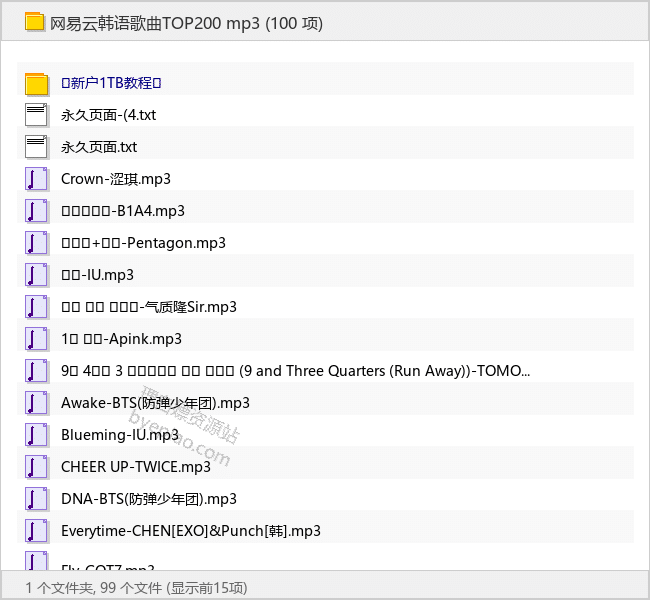Image resolution: width=650 pixels, height=600 pixels.
Task: Select the 9 and Three Quarters (Run Away) file name
Action: [296, 371]
